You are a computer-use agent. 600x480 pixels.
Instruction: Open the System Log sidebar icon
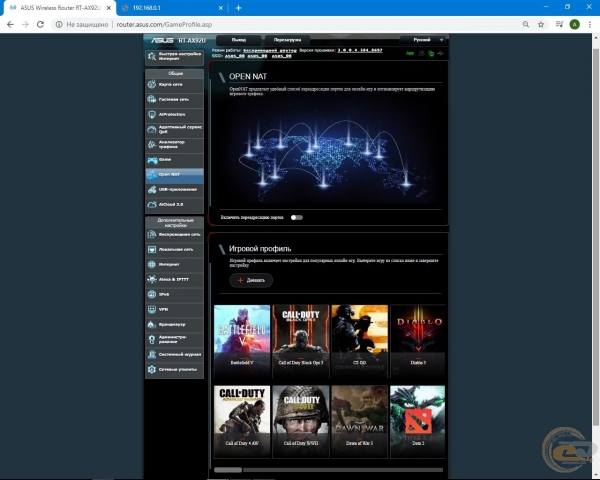[x=152, y=354]
